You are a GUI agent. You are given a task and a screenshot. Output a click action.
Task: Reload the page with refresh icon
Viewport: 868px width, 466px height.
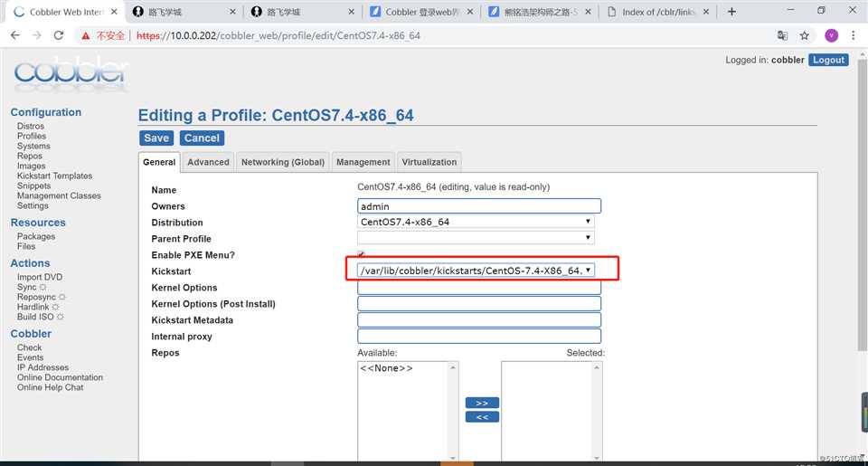(59, 35)
